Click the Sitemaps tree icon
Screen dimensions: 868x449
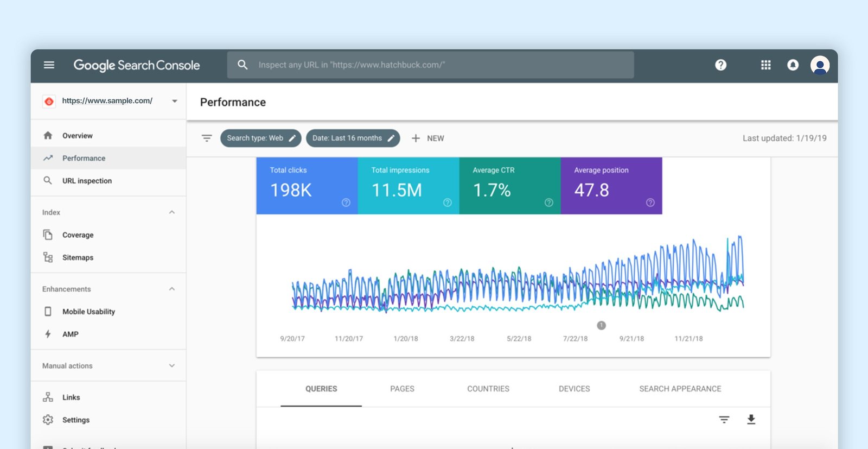point(48,257)
